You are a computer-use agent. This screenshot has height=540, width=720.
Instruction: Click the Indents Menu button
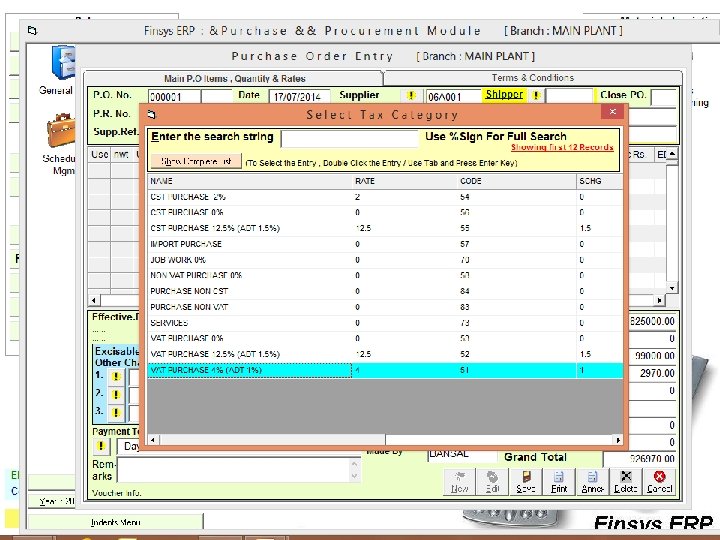116,522
